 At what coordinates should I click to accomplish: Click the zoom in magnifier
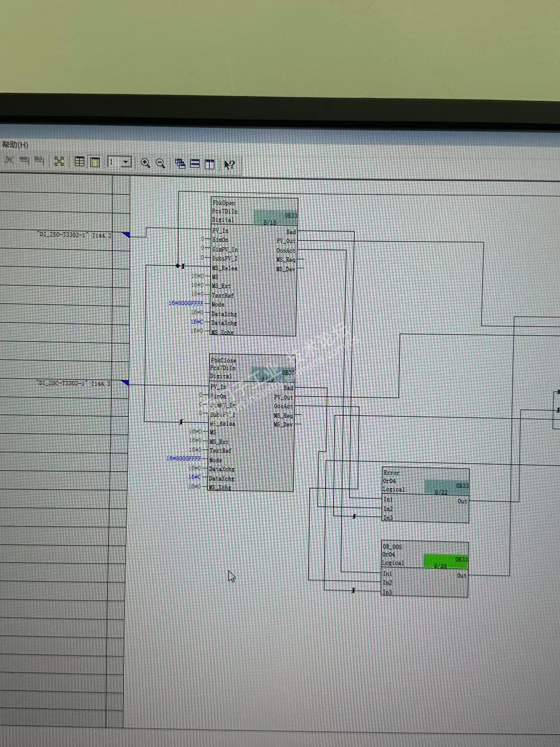[146, 163]
